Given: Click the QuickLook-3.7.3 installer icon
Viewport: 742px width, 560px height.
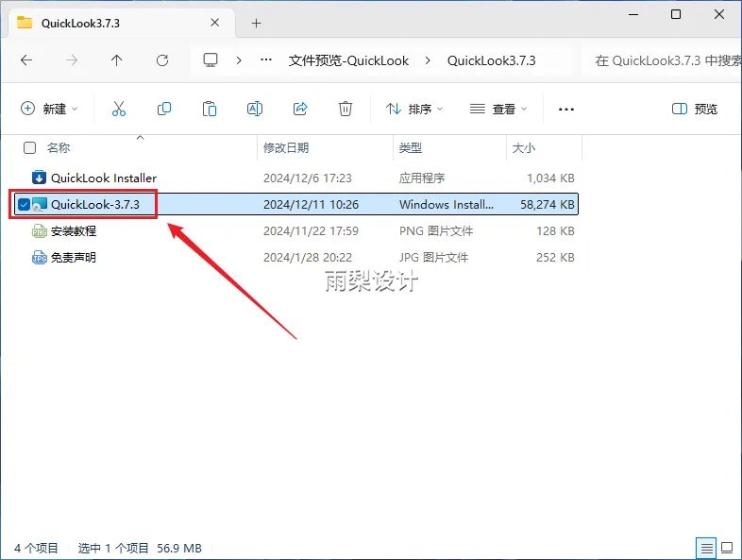Looking at the screenshot, I should click(x=40, y=205).
